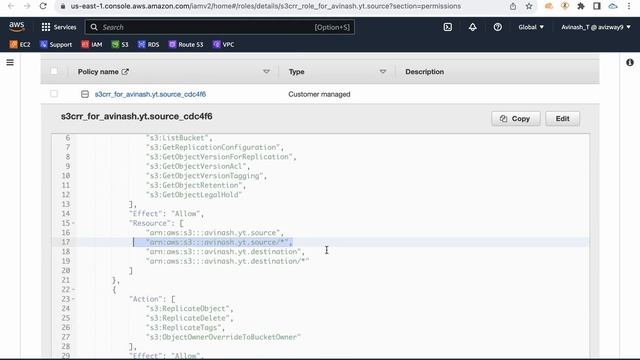Click the Description column header
Viewport: 640px width, 360px height.
pyautogui.click(x=424, y=72)
